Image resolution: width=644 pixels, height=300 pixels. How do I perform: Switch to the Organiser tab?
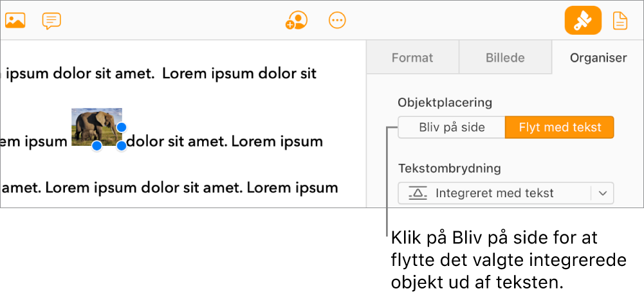point(598,58)
